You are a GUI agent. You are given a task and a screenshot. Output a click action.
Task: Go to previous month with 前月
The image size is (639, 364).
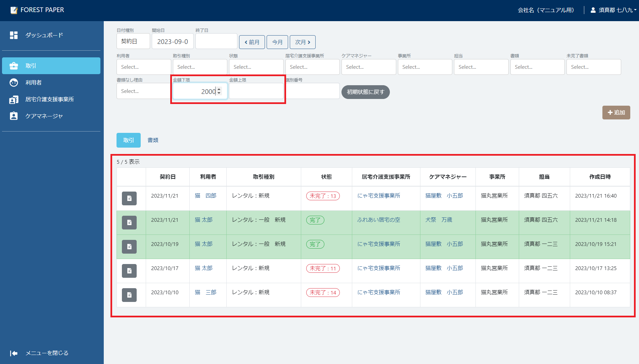click(252, 42)
